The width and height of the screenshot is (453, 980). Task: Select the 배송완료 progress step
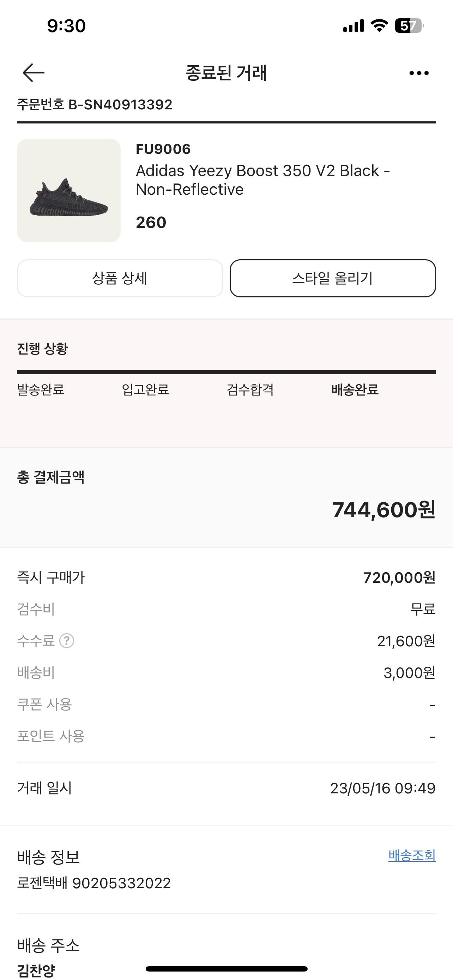(355, 389)
